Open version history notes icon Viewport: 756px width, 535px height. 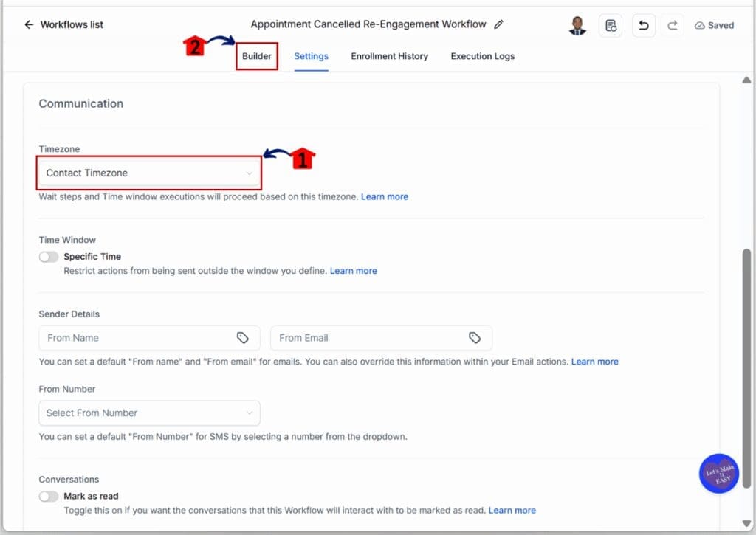[611, 26]
